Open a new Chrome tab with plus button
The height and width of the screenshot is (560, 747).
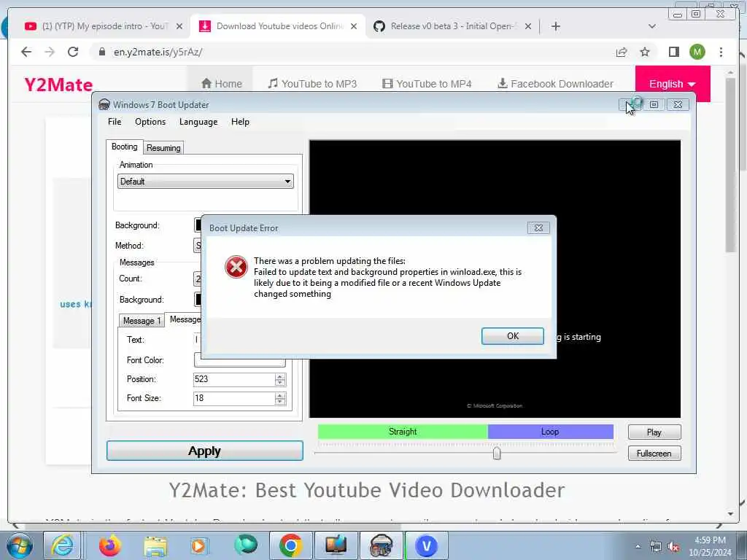555,26
